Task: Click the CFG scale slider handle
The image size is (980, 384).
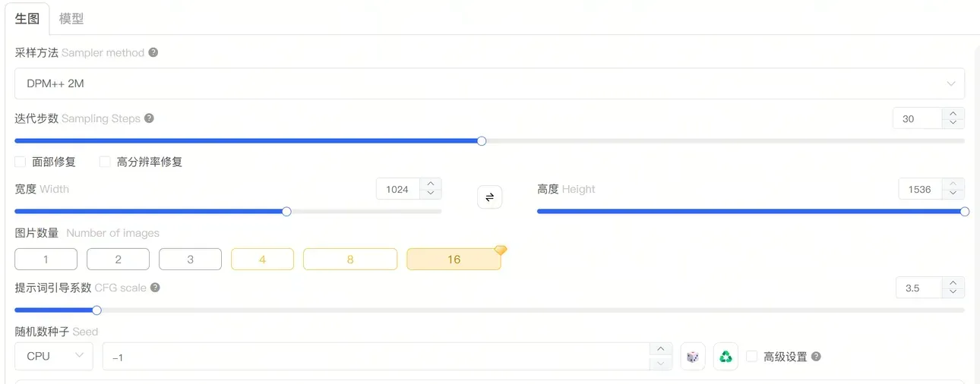Action: tap(96, 310)
